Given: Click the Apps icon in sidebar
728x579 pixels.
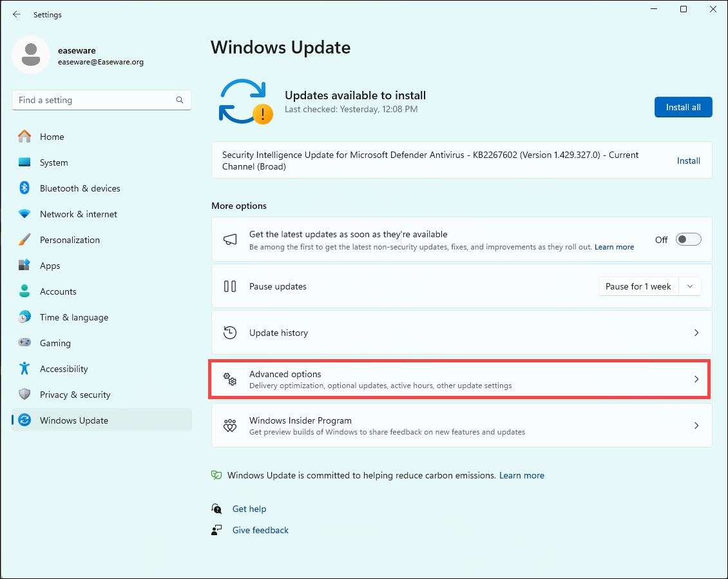Looking at the screenshot, I should (24, 266).
